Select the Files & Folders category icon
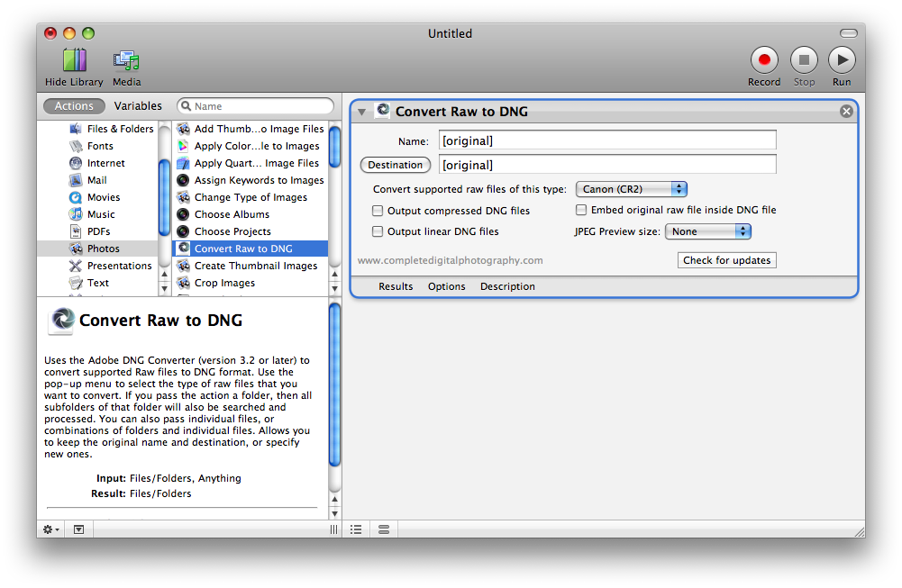 (76, 129)
